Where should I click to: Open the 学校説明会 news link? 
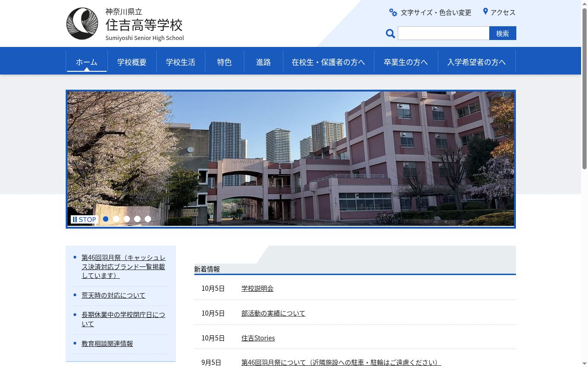[257, 288]
